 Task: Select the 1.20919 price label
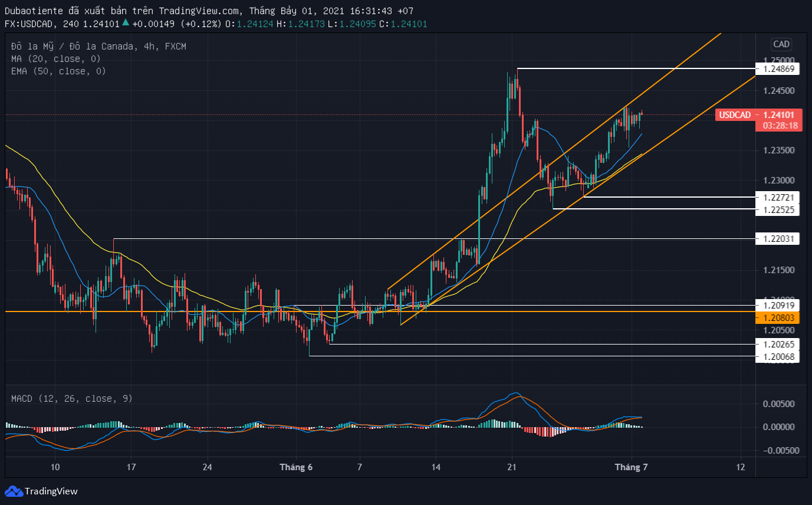click(x=777, y=306)
